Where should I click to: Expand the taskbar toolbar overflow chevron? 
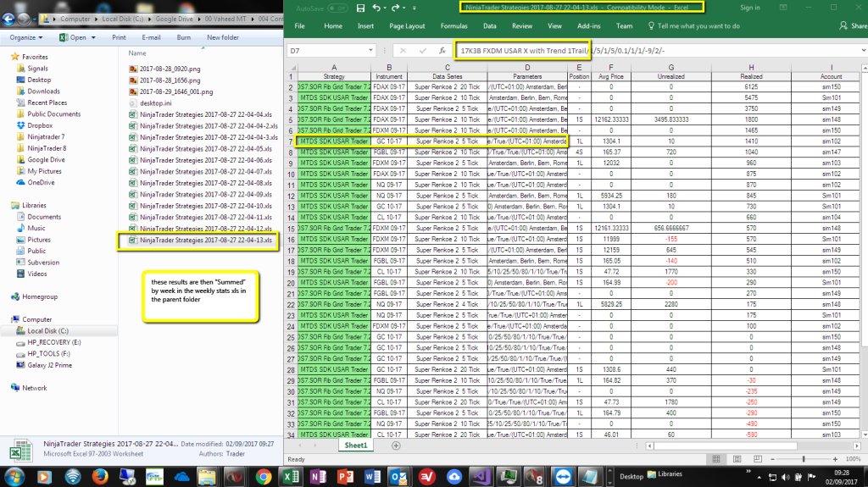pyautogui.click(x=748, y=472)
